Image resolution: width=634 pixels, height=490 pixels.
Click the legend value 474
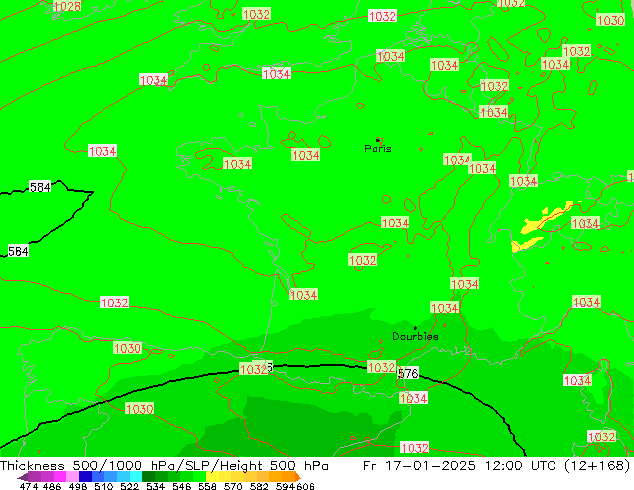click(x=29, y=486)
